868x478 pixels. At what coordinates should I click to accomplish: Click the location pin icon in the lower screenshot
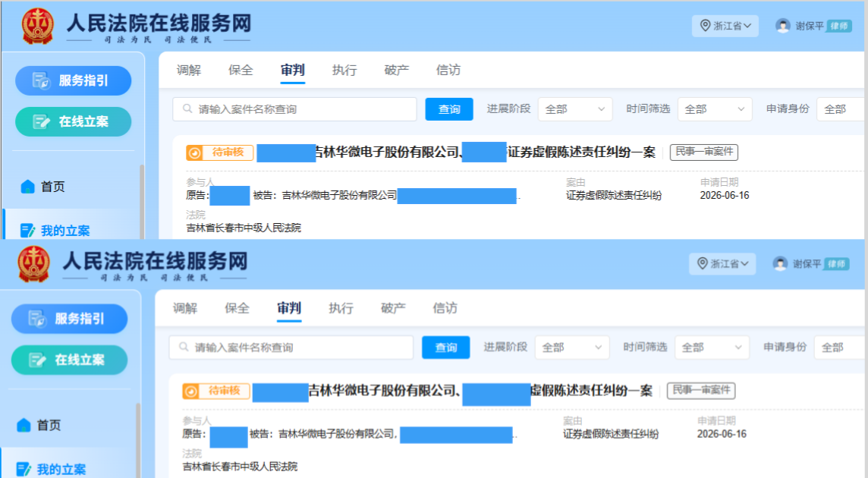coord(703,263)
